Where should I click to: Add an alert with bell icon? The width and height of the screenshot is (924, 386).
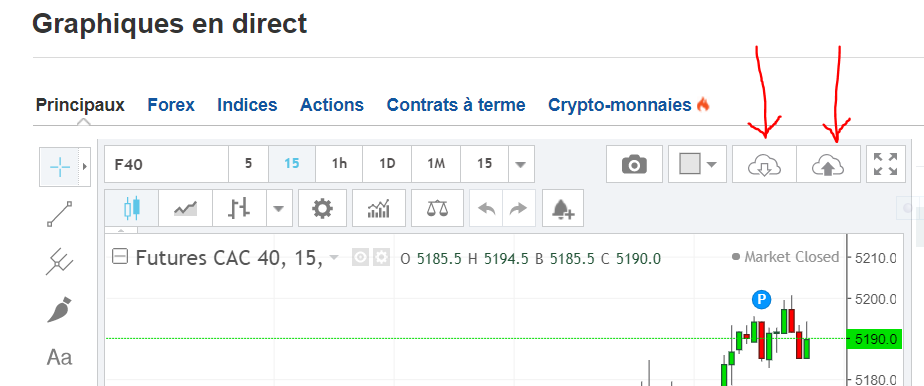(x=563, y=208)
